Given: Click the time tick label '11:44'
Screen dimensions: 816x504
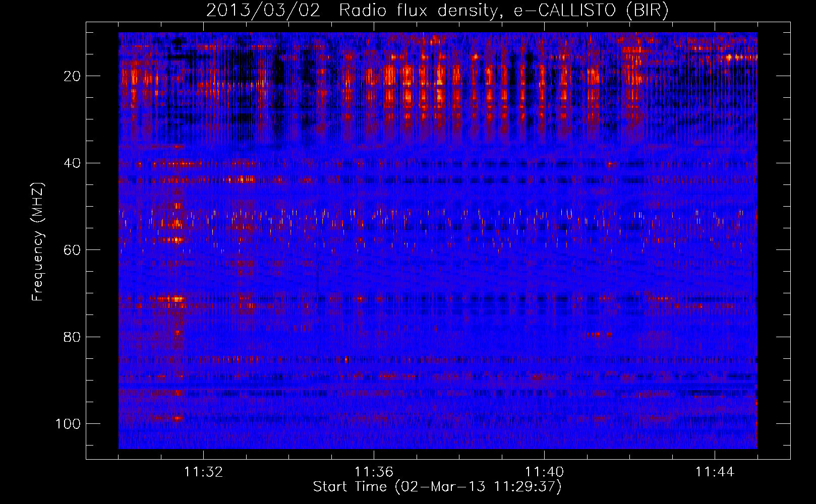Looking at the screenshot, I should (715, 472).
